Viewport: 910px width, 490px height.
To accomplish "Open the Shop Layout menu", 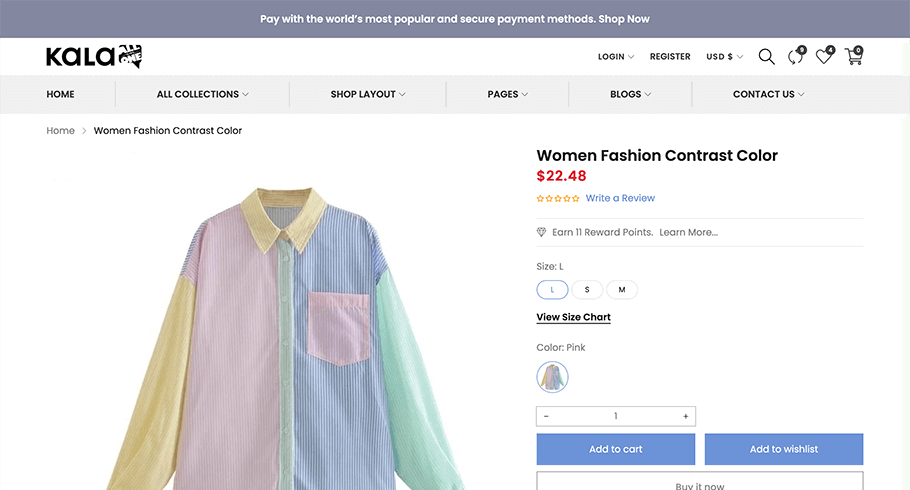I will point(368,94).
